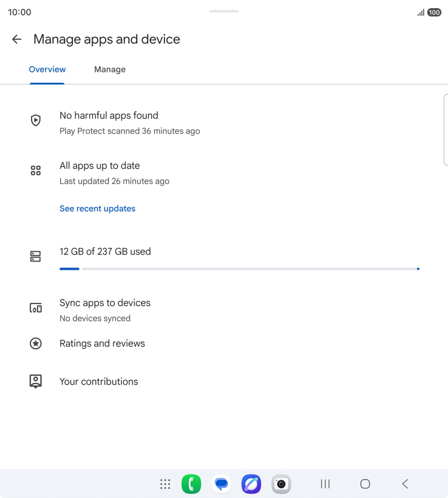448x498 pixels.
Task: Switch to the Manage tab
Action: [x=110, y=69]
